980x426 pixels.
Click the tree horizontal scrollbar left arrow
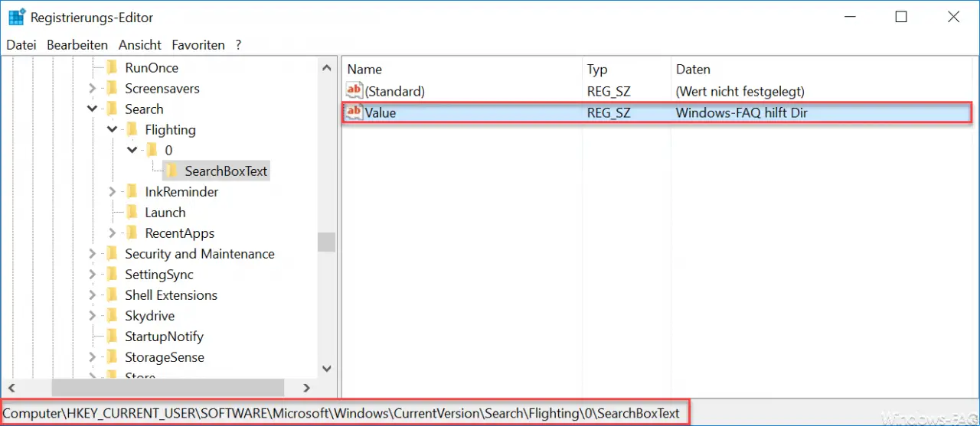click(x=11, y=388)
